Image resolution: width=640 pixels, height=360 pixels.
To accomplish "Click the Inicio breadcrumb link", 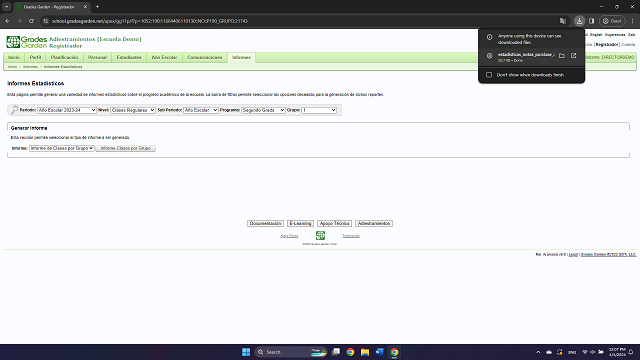I will (x=12, y=67).
